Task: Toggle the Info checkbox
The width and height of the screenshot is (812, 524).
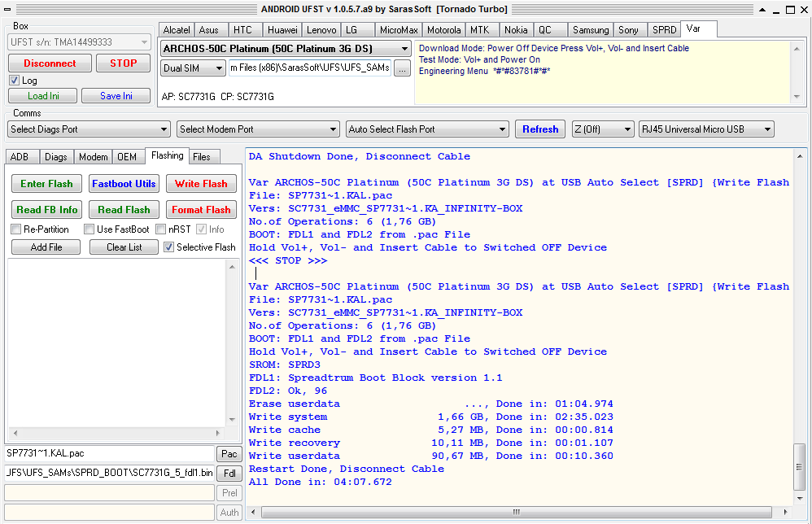Action: click(202, 229)
